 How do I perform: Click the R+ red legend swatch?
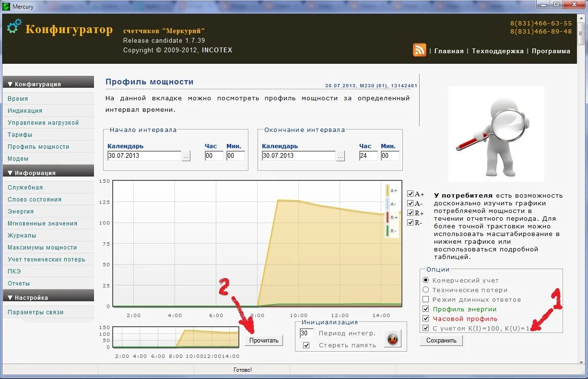click(388, 217)
